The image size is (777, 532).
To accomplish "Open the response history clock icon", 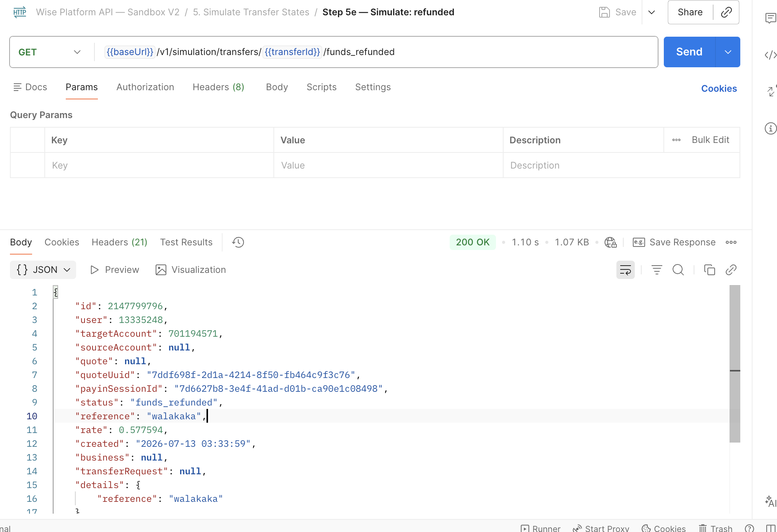I will tap(238, 242).
